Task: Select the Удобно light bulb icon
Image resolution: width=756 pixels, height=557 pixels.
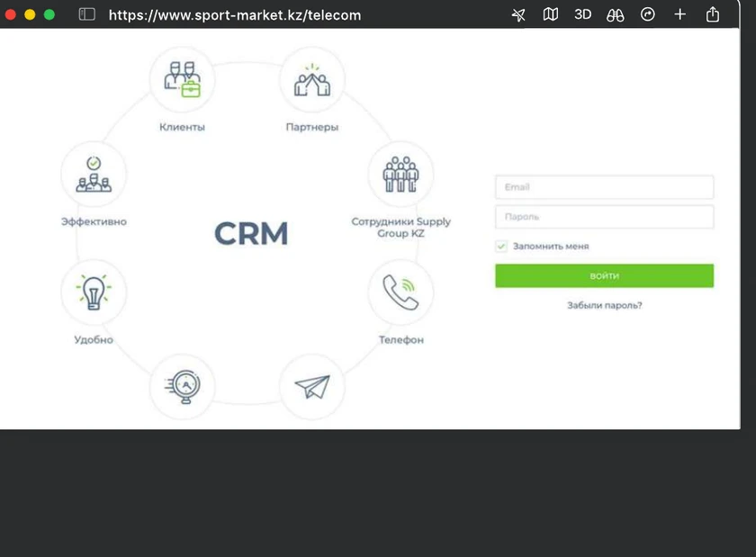Action: (94, 292)
